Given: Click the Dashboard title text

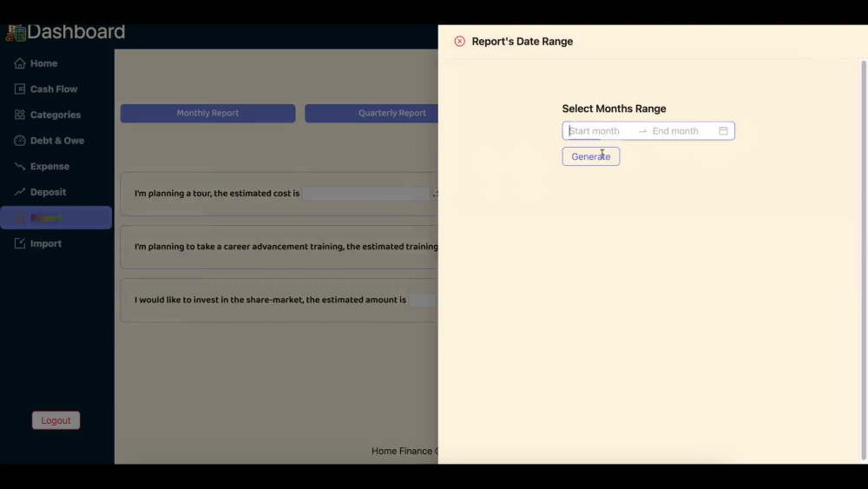Looking at the screenshot, I should 76,32.
